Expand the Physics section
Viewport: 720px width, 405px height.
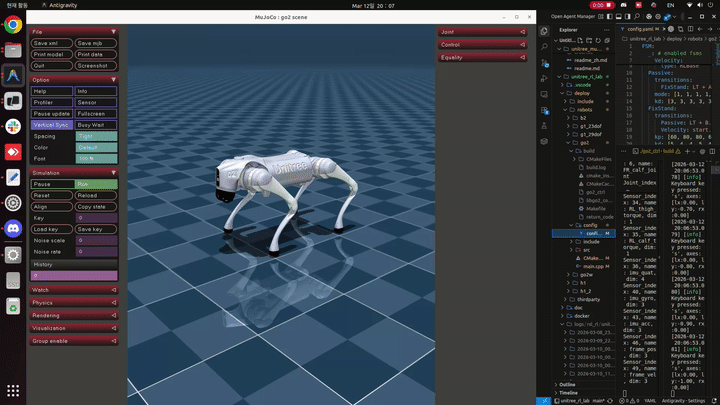point(73,302)
